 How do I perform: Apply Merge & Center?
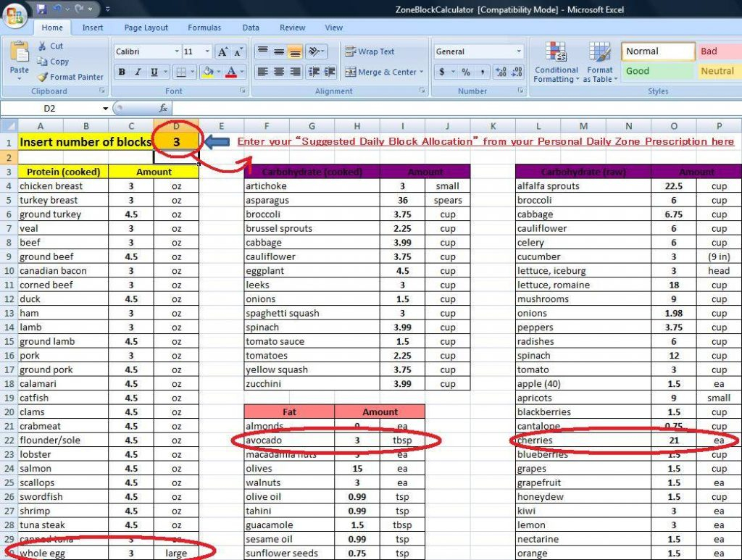(x=381, y=72)
